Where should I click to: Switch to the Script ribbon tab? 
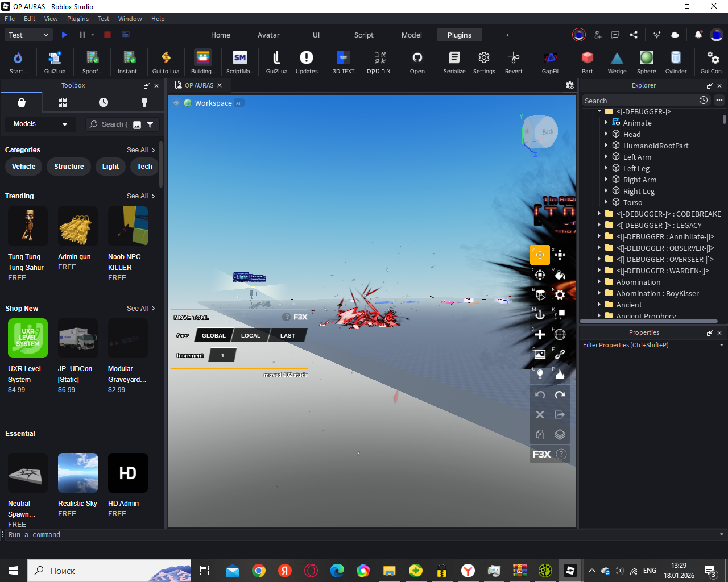point(364,35)
